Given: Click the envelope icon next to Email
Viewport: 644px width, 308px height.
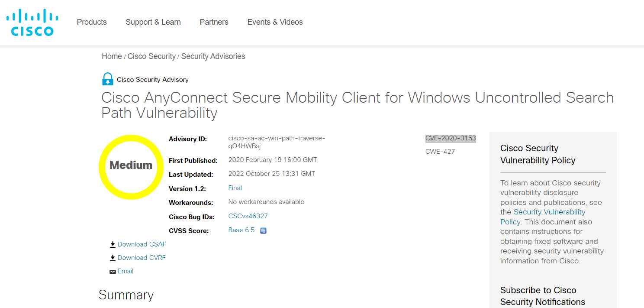Looking at the screenshot, I should [112, 271].
